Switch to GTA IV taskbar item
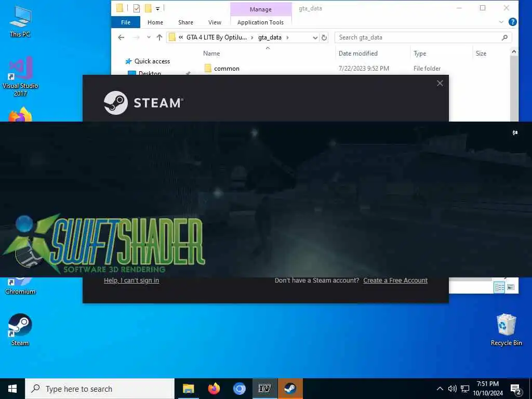 [264, 389]
